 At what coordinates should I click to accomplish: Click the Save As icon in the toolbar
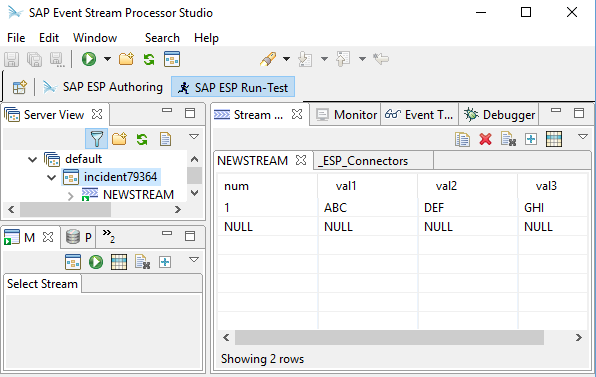coord(57,59)
